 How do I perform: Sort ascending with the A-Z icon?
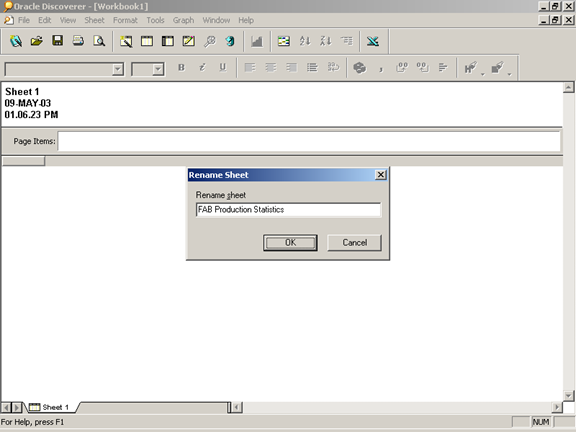click(x=305, y=41)
